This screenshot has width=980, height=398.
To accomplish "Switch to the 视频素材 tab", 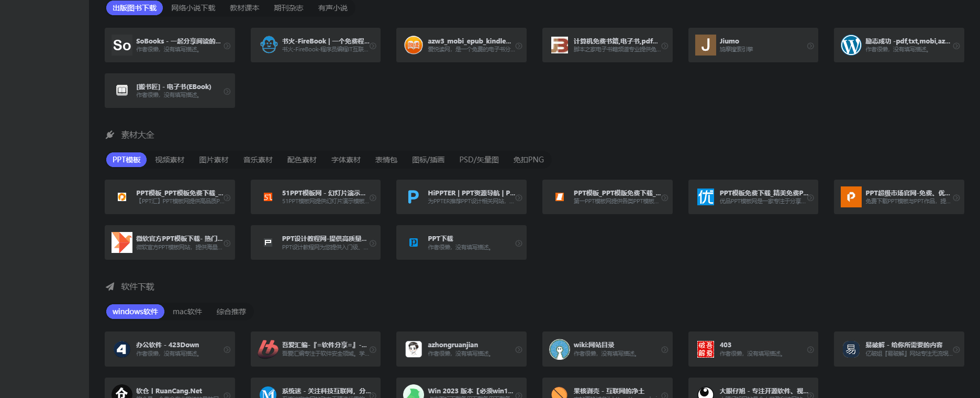I will point(170,160).
